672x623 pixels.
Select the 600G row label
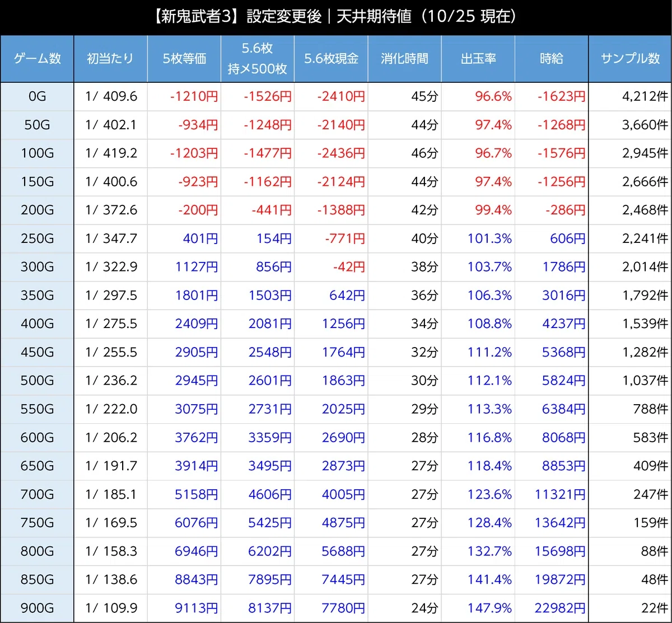pos(37,438)
